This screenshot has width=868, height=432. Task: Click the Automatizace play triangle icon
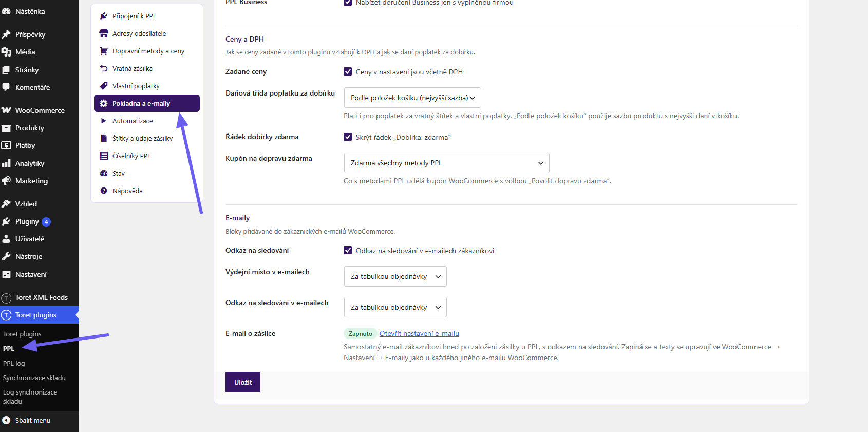click(x=104, y=121)
